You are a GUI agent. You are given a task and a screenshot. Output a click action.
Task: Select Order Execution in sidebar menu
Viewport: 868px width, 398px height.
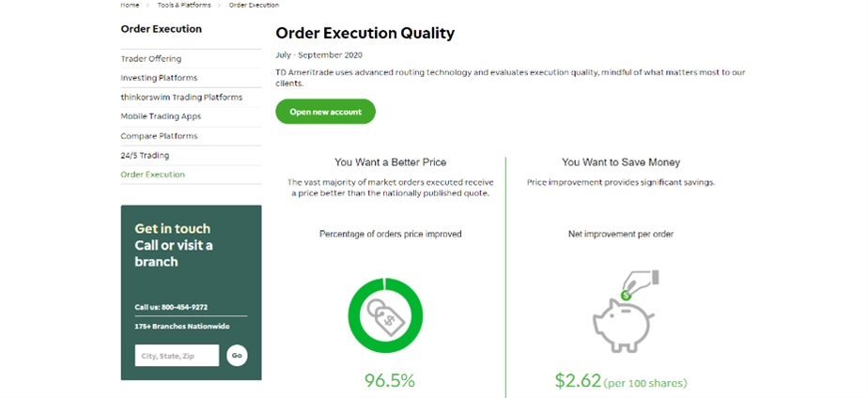[152, 175]
